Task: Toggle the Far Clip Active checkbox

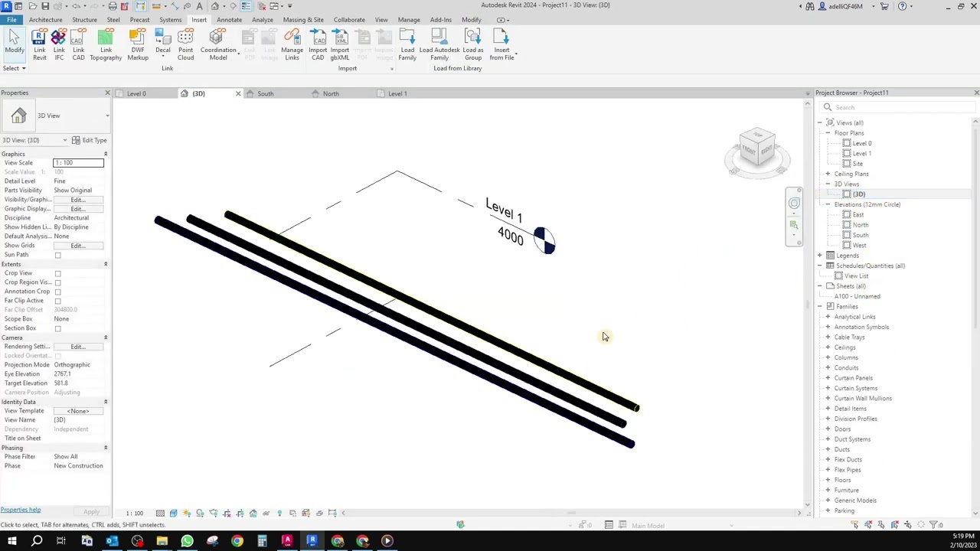Action: point(57,301)
